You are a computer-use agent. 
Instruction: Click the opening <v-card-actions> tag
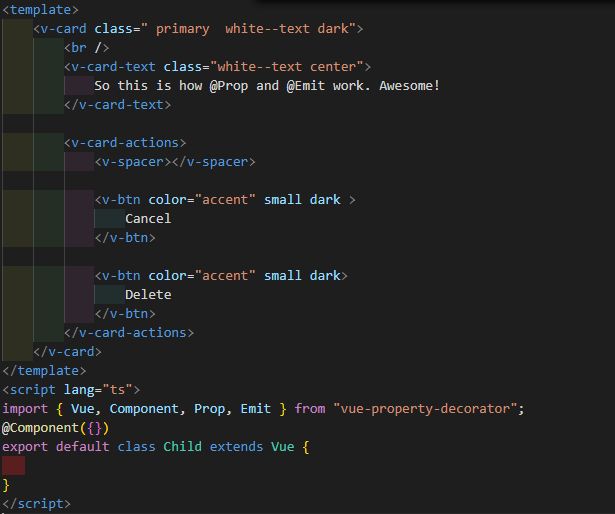pos(125,143)
